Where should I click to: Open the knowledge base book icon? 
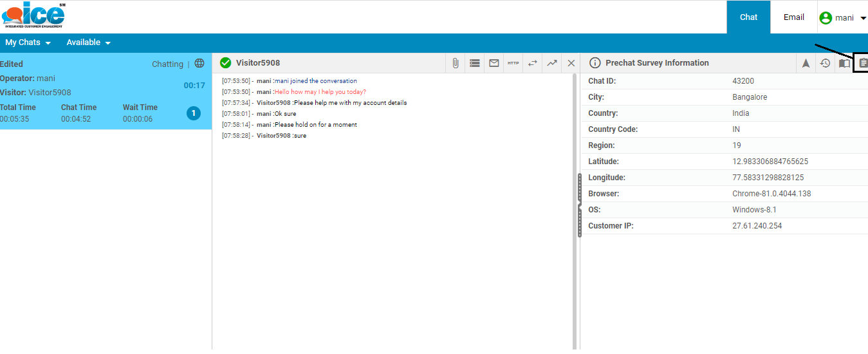(x=844, y=63)
